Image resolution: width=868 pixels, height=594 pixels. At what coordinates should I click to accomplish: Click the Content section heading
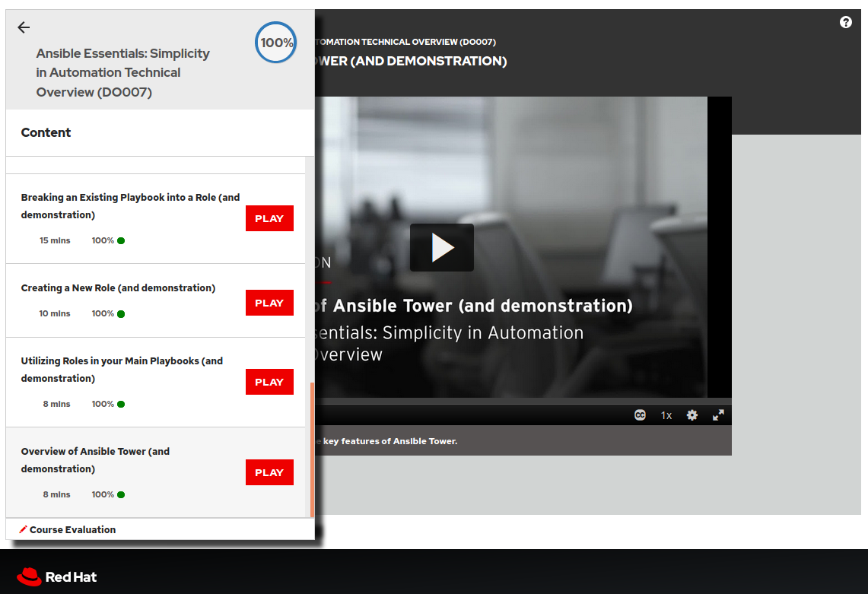(x=46, y=132)
